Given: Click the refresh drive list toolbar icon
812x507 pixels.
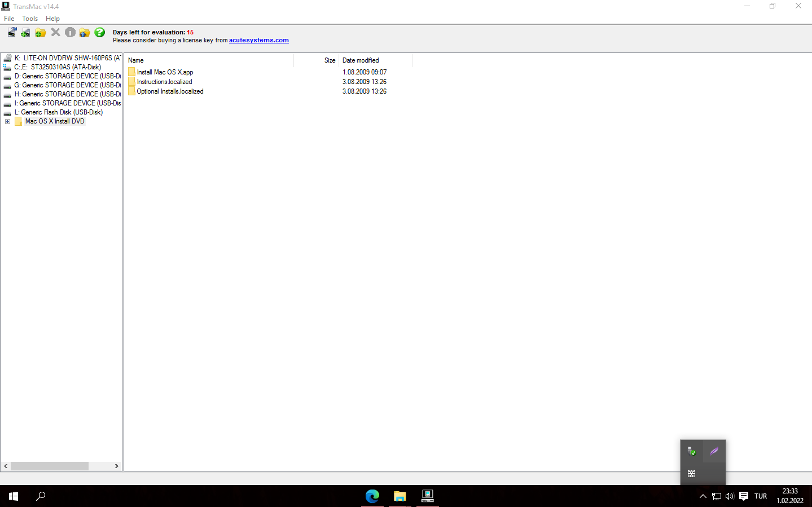Looking at the screenshot, I should [12, 32].
